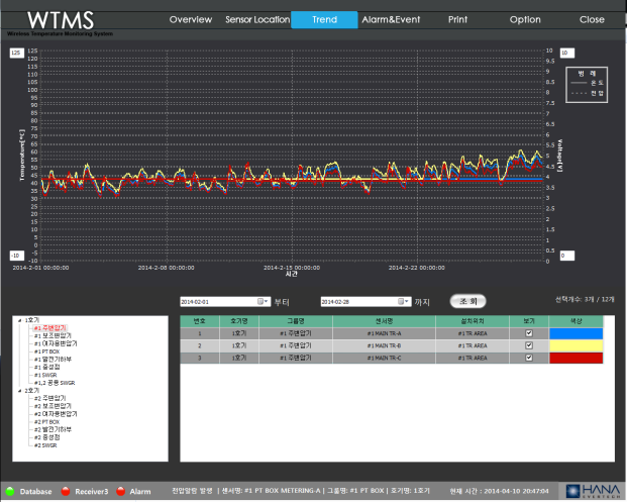The width and height of the screenshot is (627, 502).
Task: Pick the red color swatch for TR-C
Action: (576, 357)
